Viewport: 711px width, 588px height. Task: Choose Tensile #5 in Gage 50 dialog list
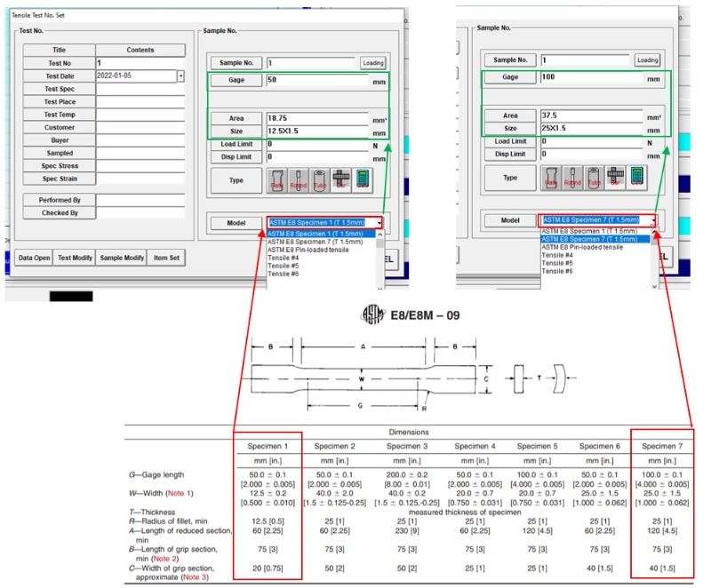pos(283,266)
